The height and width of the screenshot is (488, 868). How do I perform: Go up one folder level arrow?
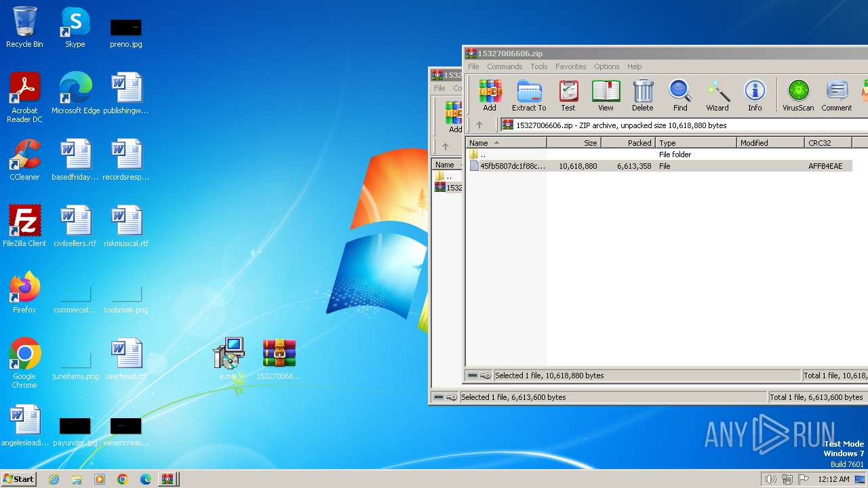coord(479,125)
